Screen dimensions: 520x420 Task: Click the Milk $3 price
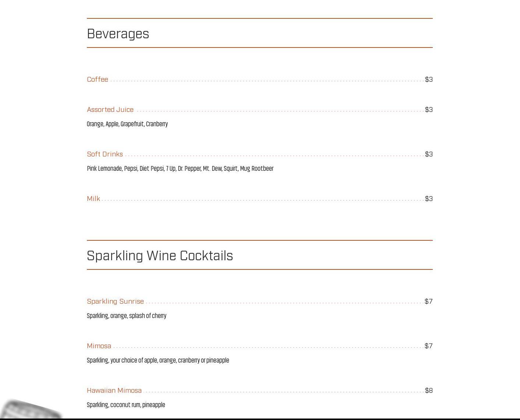(428, 199)
